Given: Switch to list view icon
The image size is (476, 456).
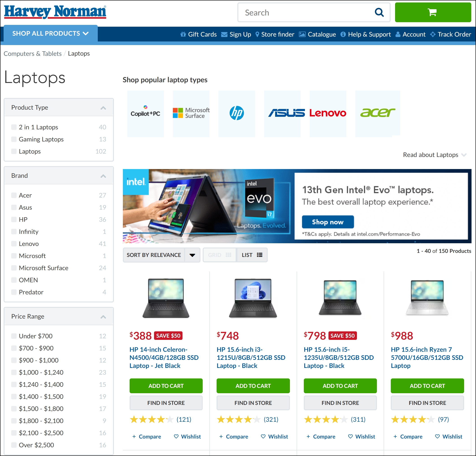Looking at the screenshot, I should click(x=259, y=255).
